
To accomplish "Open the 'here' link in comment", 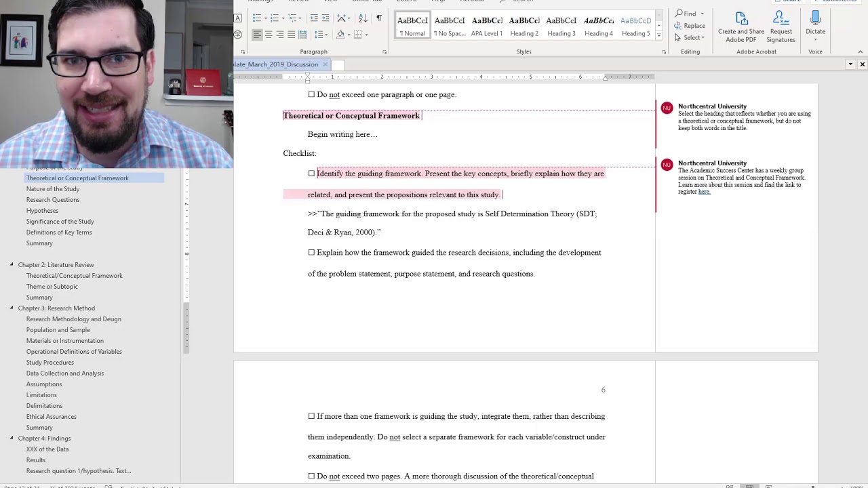I will (x=704, y=192).
